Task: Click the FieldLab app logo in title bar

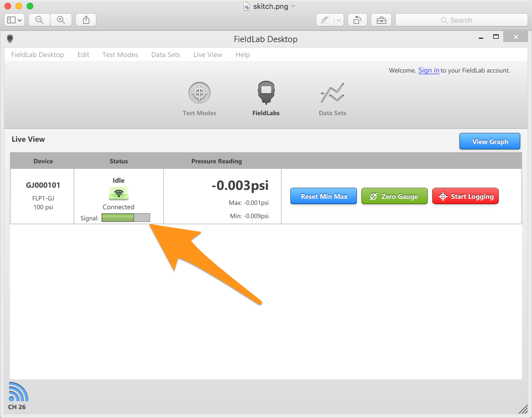Action: [10, 39]
